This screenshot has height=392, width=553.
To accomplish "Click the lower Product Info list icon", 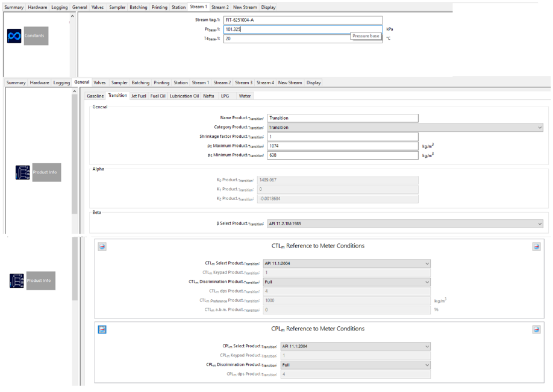I will (x=17, y=281).
